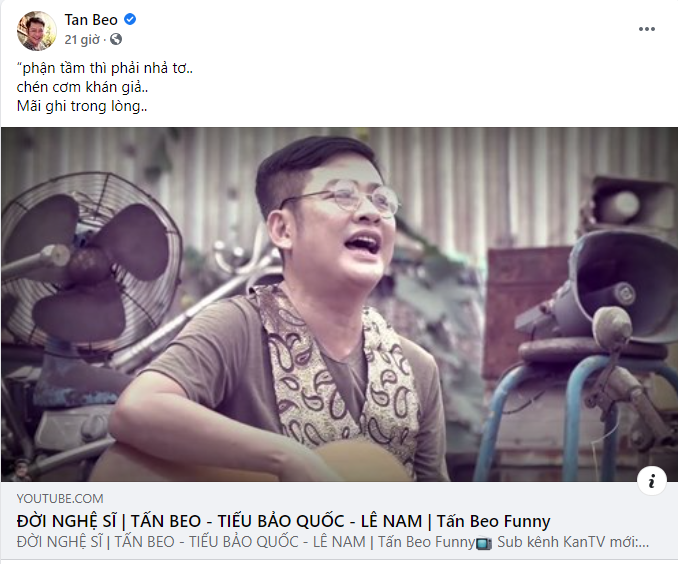The image size is (678, 564).
Task: Click the old electric fan in the thumbnail
Action: pyautogui.click(x=89, y=262)
